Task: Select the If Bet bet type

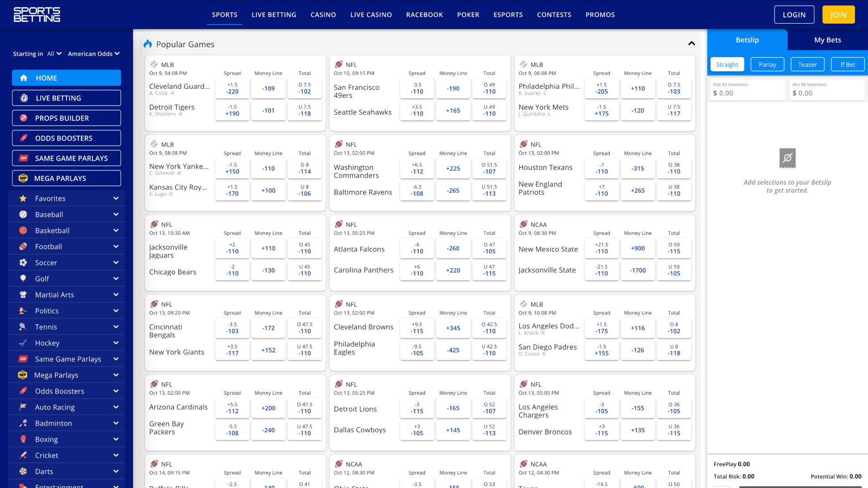Action: coord(848,64)
